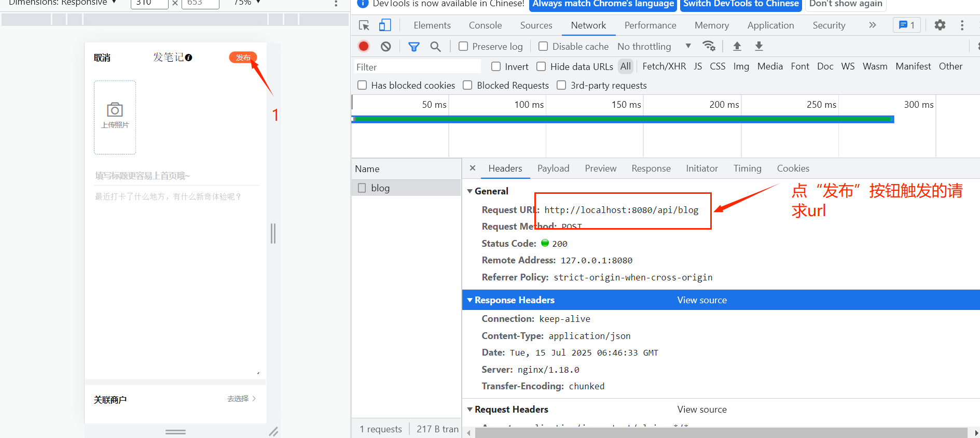Open network search magnifier icon
The height and width of the screenshot is (438, 980).
point(436,47)
